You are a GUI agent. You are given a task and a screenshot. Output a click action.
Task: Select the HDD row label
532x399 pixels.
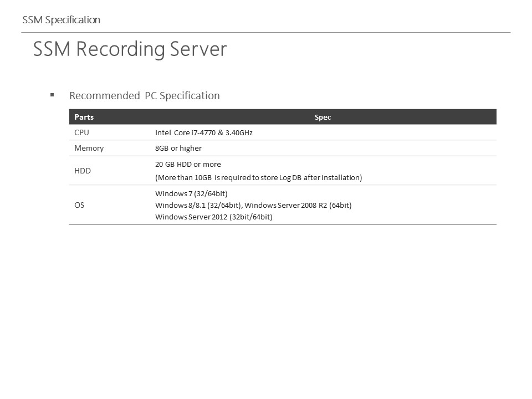click(83, 171)
